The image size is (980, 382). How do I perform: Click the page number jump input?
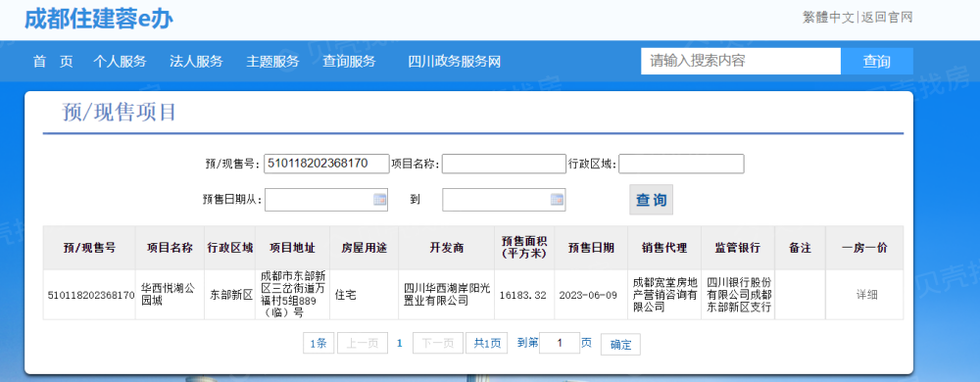(560, 343)
